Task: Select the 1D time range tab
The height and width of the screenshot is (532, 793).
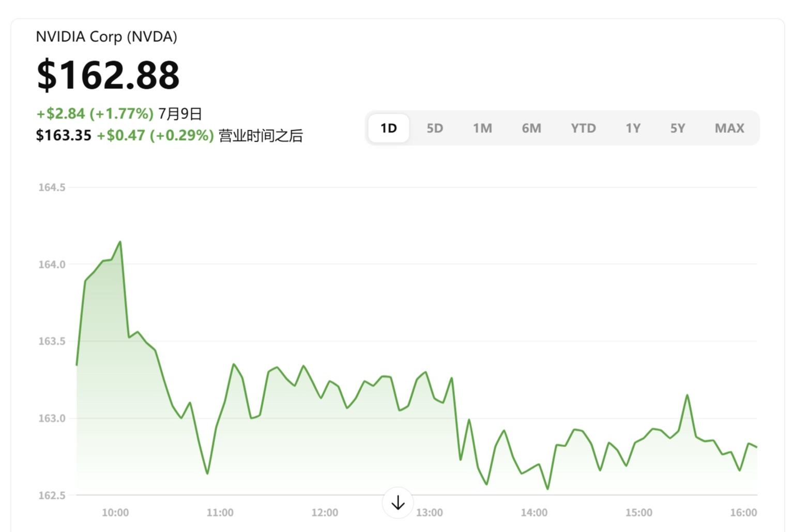Action: tap(389, 128)
